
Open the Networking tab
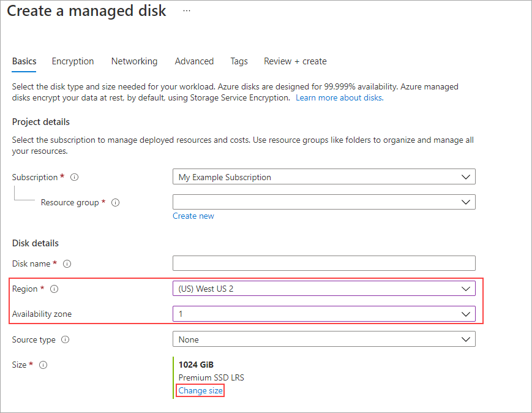click(134, 61)
